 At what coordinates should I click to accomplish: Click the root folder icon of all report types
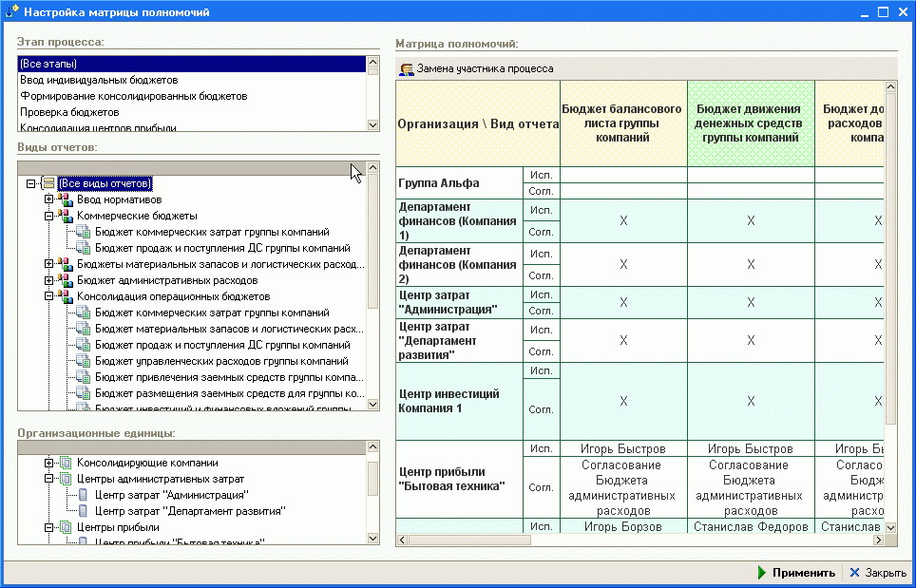[x=48, y=183]
